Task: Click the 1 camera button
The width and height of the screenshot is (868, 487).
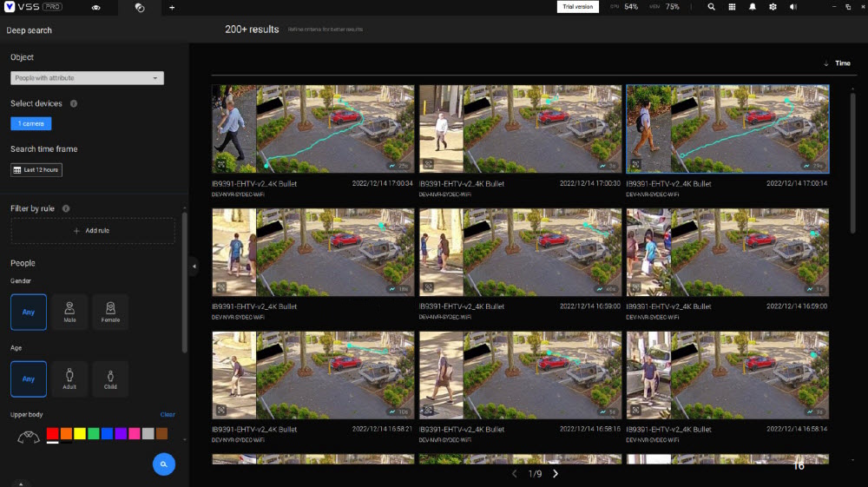Action: pyautogui.click(x=31, y=124)
